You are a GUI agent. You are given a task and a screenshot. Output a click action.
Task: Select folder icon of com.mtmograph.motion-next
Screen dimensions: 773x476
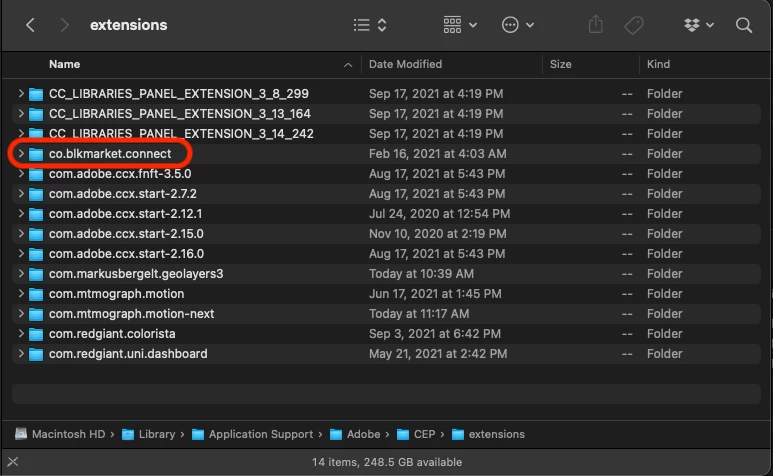(x=35, y=314)
